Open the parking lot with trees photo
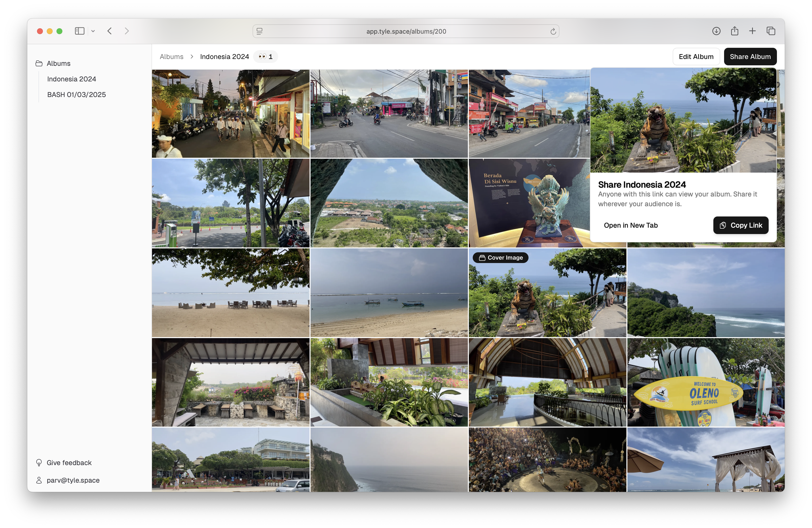Viewport: 812px width, 528px height. [231, 203]
